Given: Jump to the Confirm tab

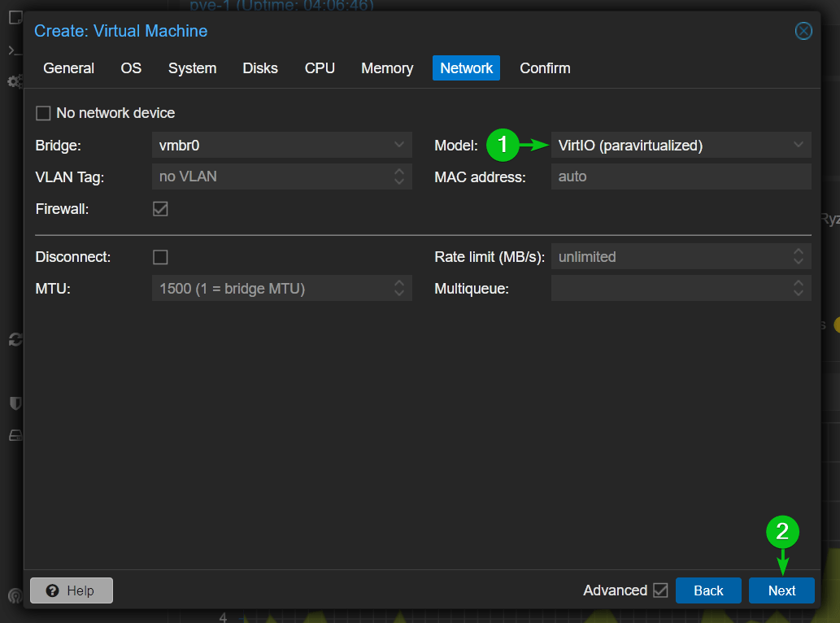Looking at the screenshot, I should pyautogui.click(x=545, y=68).
